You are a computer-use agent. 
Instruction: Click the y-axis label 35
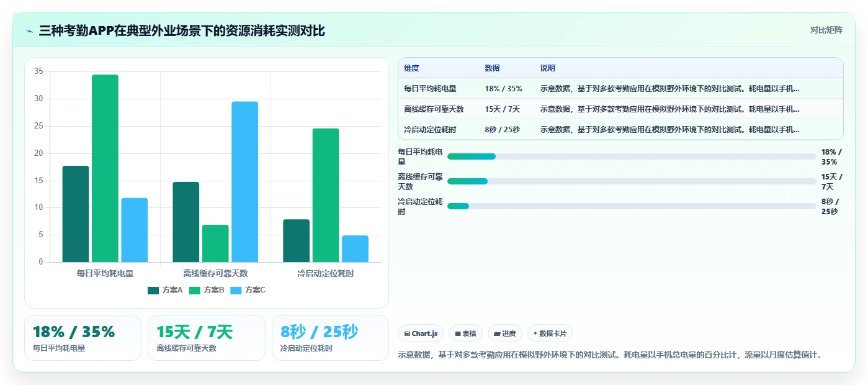pos(38,71)
